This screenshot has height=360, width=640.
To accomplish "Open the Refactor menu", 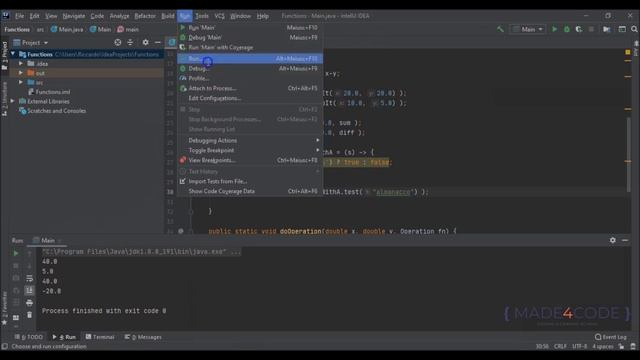I will tap(145, 16).
